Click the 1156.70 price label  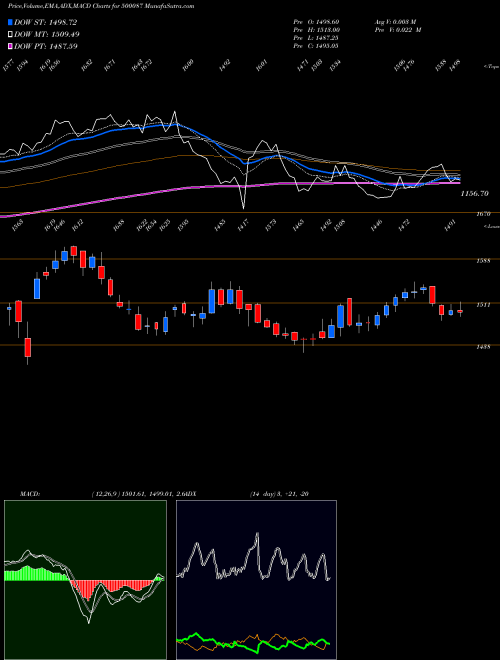pyautogui.click(x=474, y=194)
